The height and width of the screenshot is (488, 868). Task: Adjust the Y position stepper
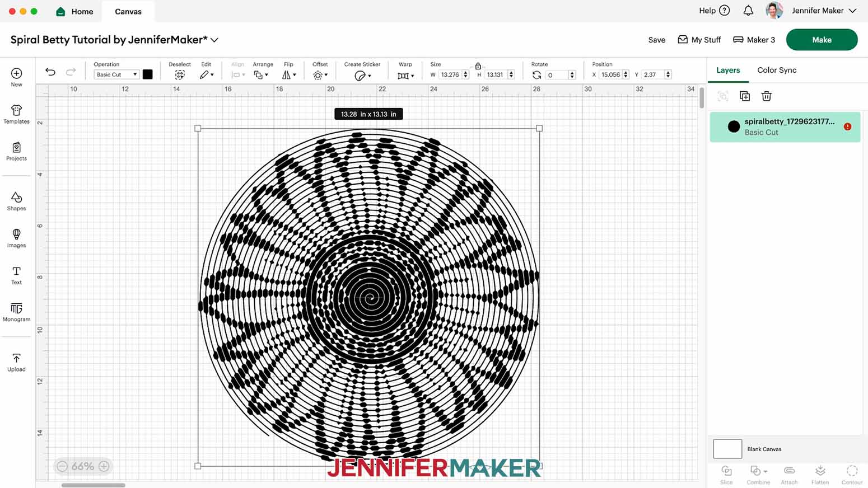click(x=668, y=74)
